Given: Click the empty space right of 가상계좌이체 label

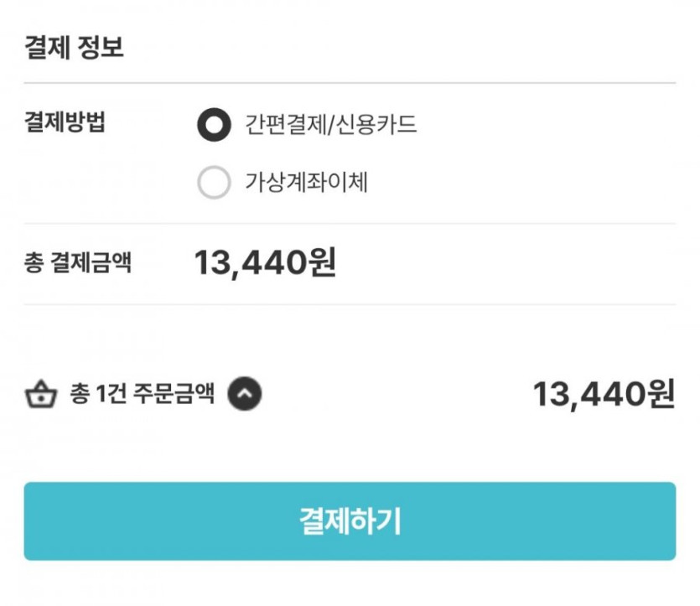Looking at the screenshot, I should (x=520, y=183).
